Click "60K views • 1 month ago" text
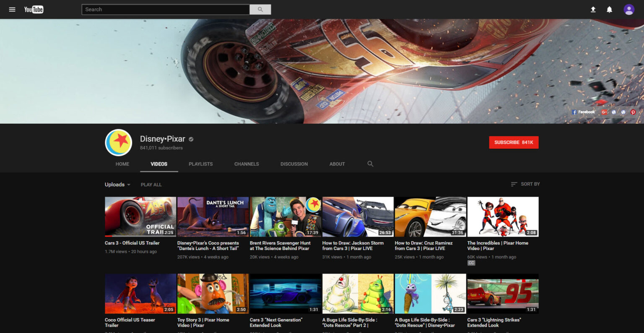This screenshot has width=644, height=333. pos(492,257)
